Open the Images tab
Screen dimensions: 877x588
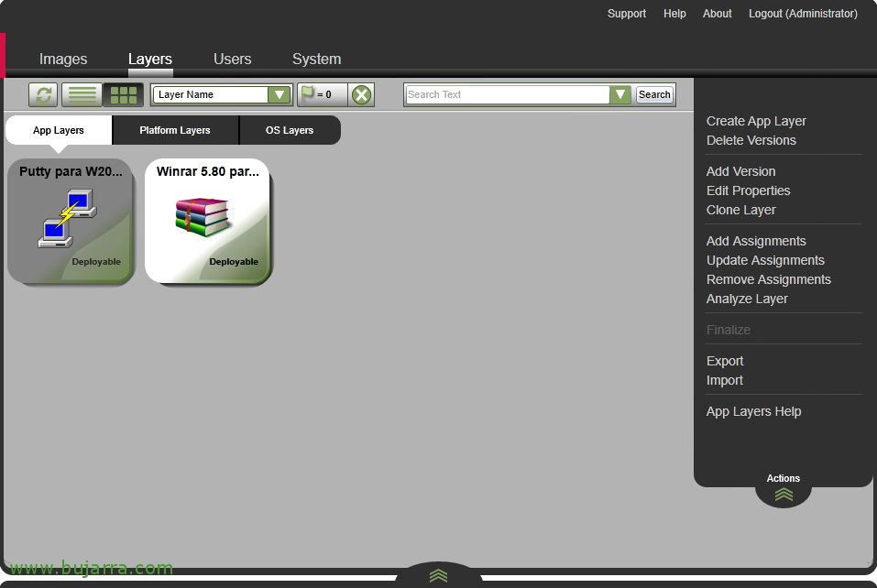click(x=63, y=59)
